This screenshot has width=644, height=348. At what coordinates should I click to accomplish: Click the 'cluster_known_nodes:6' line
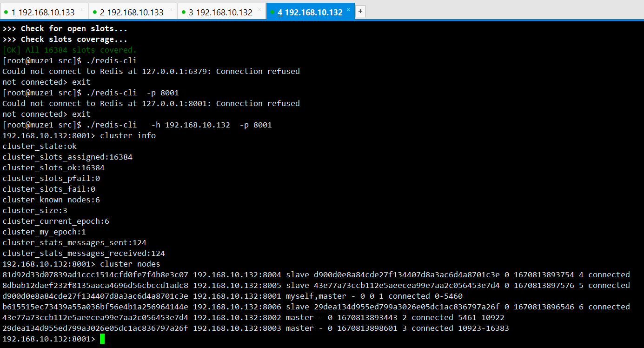(51, 200)
